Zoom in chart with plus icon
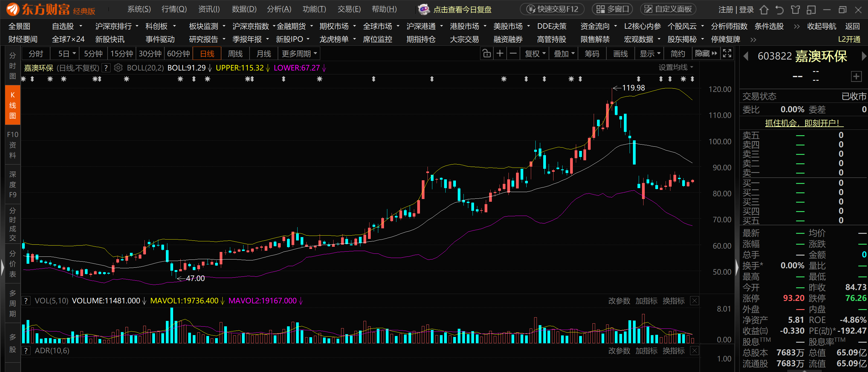 (500, 54)
